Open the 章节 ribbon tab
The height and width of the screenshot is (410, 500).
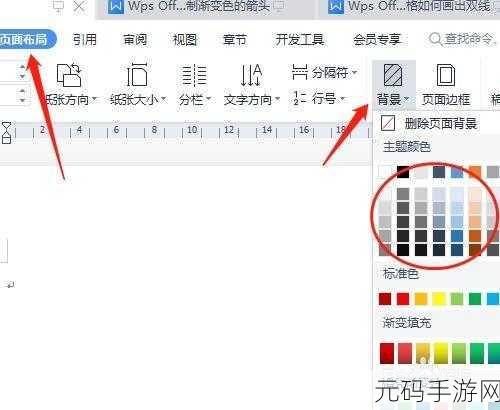(x=235, y=40)
